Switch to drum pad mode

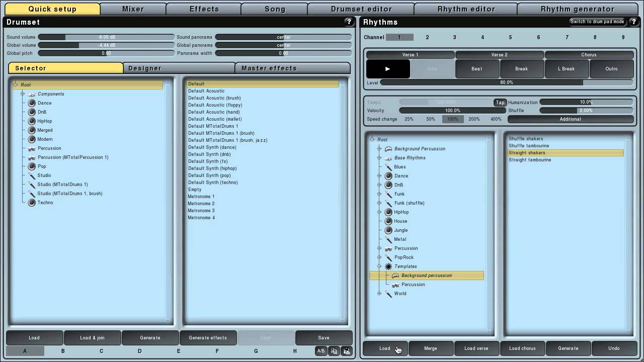pos(597,22)
